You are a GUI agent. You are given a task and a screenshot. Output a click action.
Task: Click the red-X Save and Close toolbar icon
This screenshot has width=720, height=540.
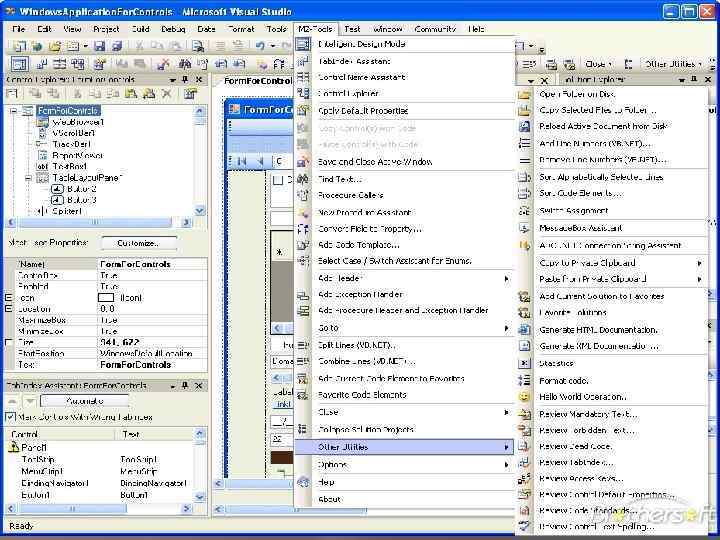click(x=163, y=64)
